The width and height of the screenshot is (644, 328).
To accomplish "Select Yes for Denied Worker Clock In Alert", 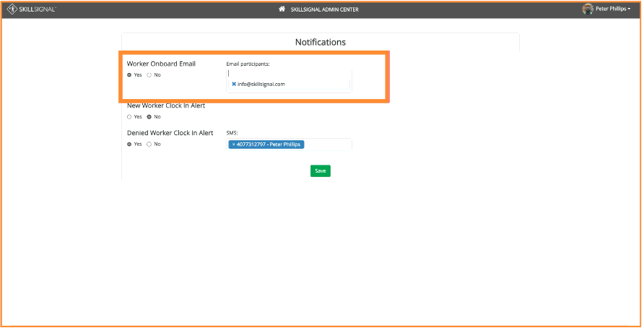I will tap(129, 144).
